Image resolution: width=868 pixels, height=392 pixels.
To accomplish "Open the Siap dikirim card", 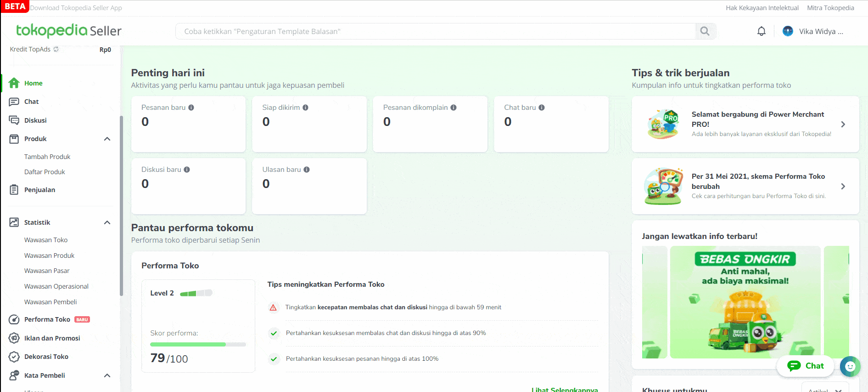I will 309,124.
